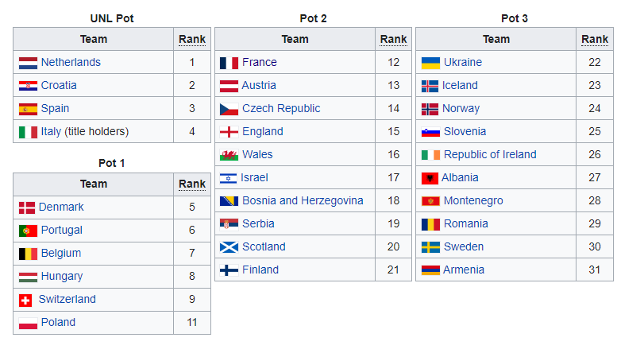Click the Portugal flag icon

coord(28,231)
